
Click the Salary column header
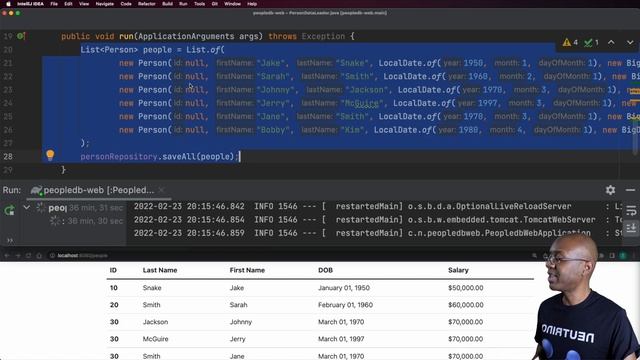pos(458,270)
